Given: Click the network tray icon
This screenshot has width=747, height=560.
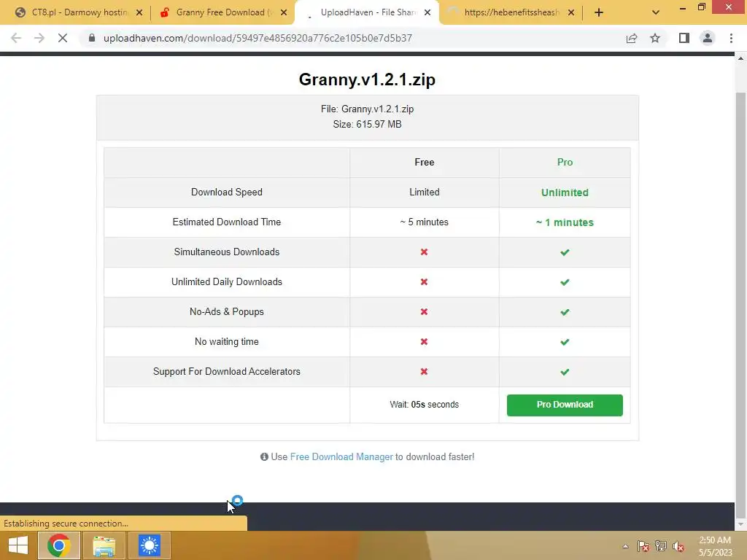Looking at the screenshot, I should pos(661,546).
